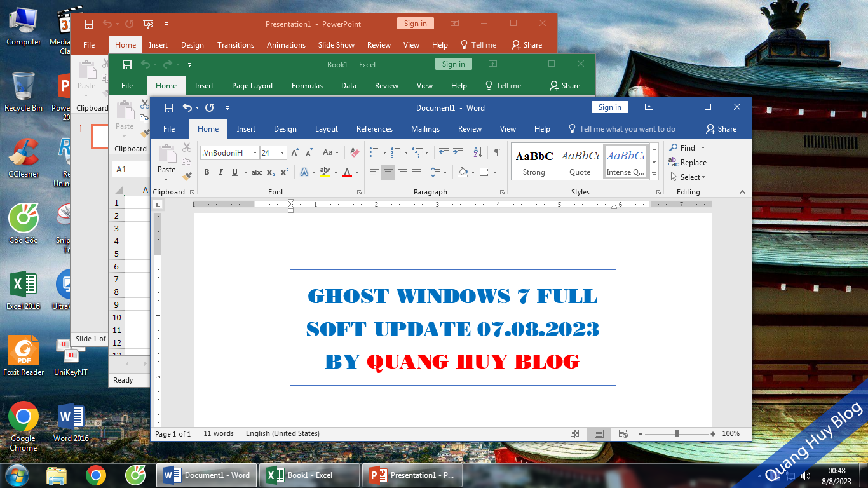Open the Transitions tab in PowerPoint
This screenshot has height=488, width=868.
pos(236,44)
